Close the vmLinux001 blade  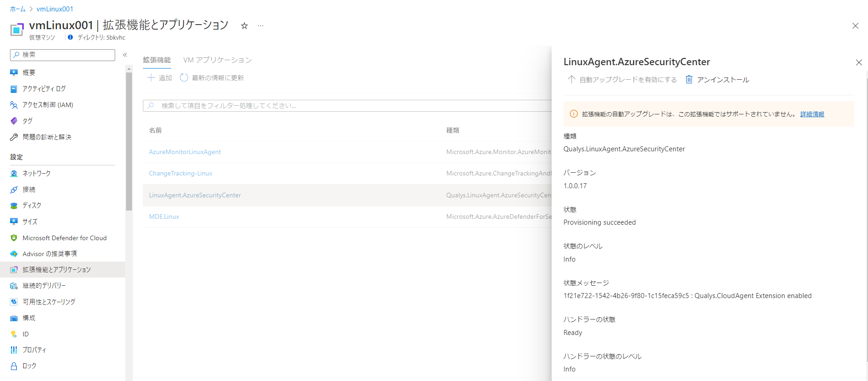[855, 26]
